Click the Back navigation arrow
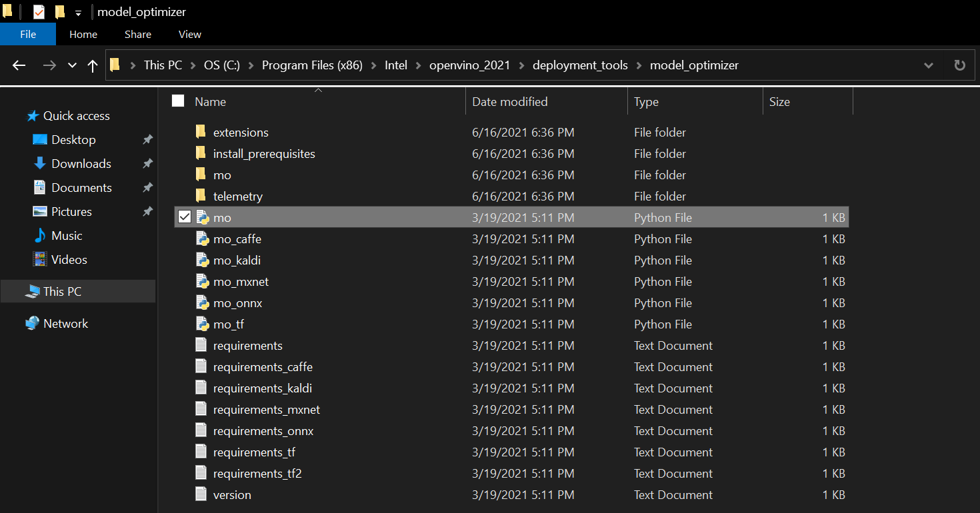This screenshot has height=513, width=980. (19, 65)
